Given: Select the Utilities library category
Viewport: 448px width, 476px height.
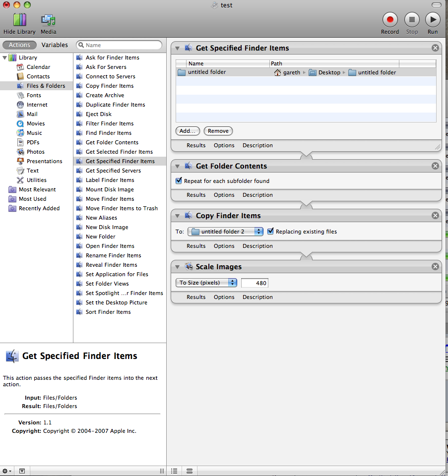Looking at the screenshot, I should (x=36, y=179).
